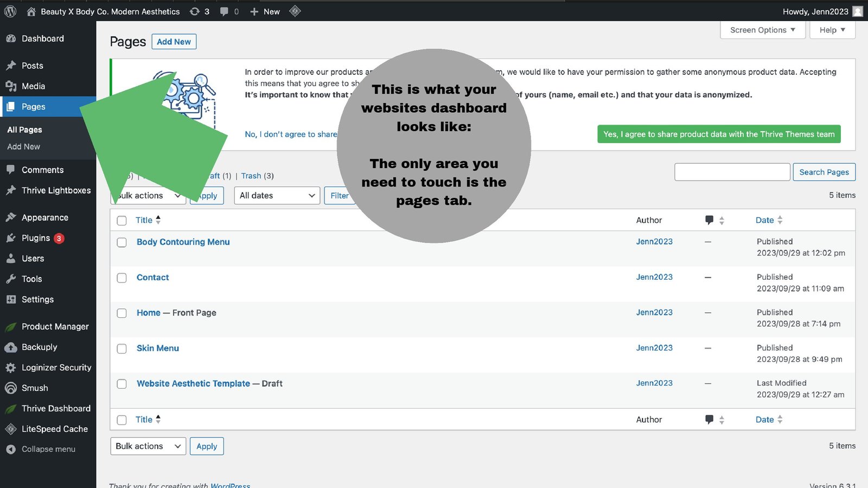Image resolution: width=868 pixels, height=488 pixels.
Task: Click the comments bubble in admin bar
Action: (x=224, y=11)
